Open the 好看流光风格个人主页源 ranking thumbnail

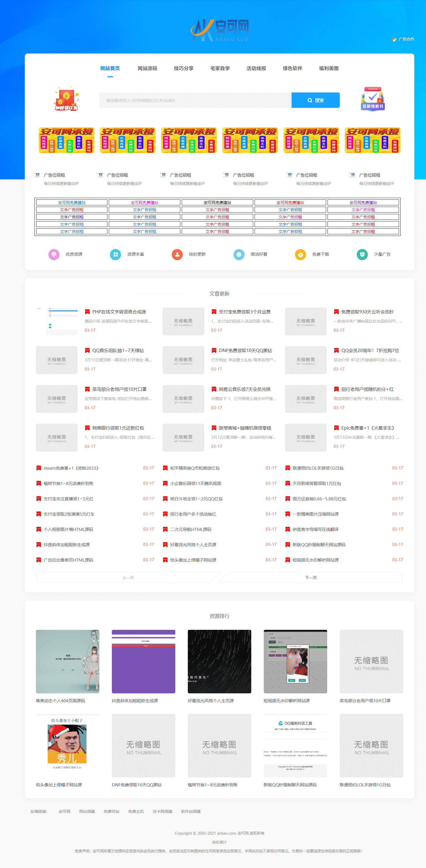(219, 661)
